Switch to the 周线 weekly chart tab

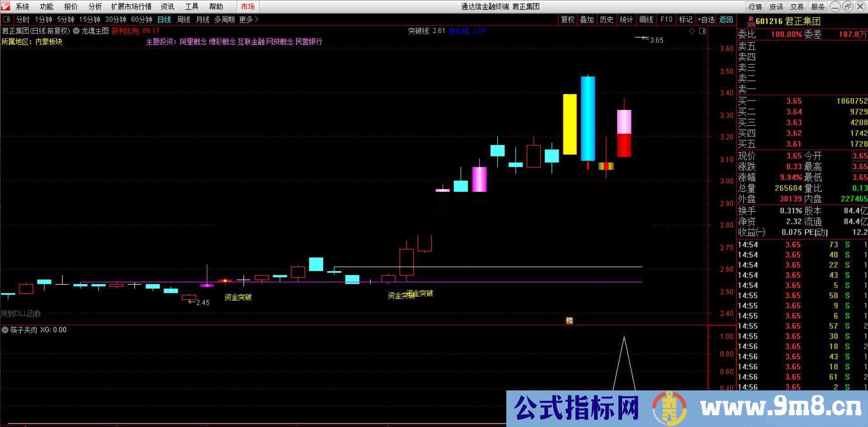[183, 19]
